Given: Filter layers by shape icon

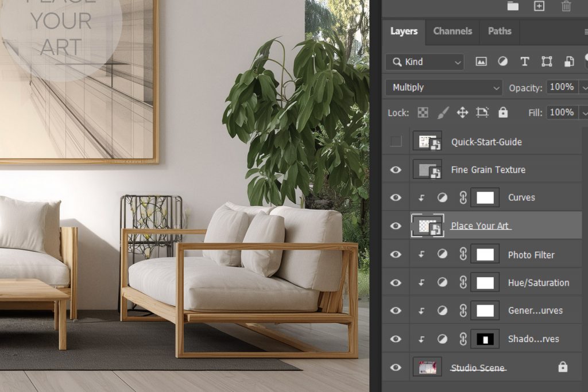Looking at the screenshot, I should click(547, 61).
